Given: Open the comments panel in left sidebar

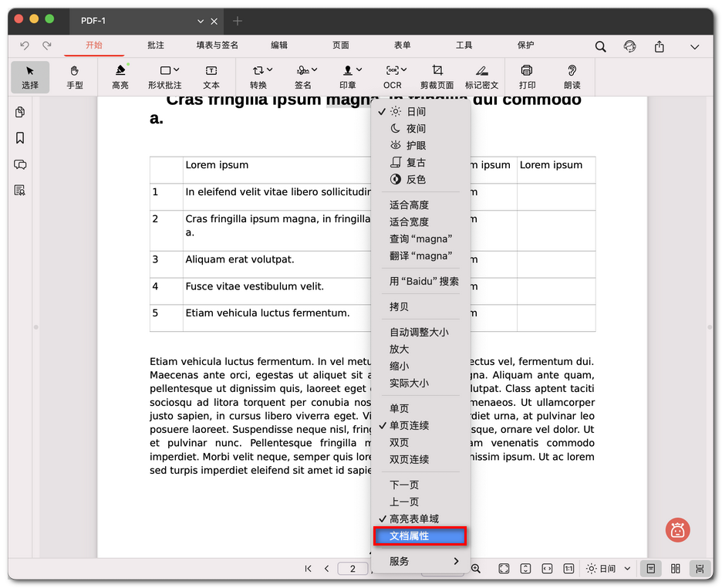Looking at the screenshot, I should [20, 164].
